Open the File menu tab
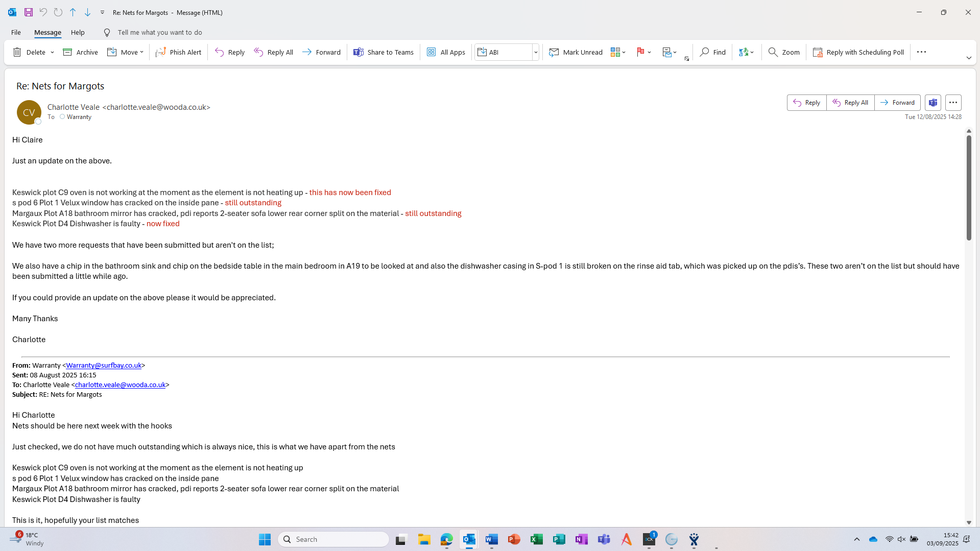The image size is (980, 551). (x=16, y=32)
